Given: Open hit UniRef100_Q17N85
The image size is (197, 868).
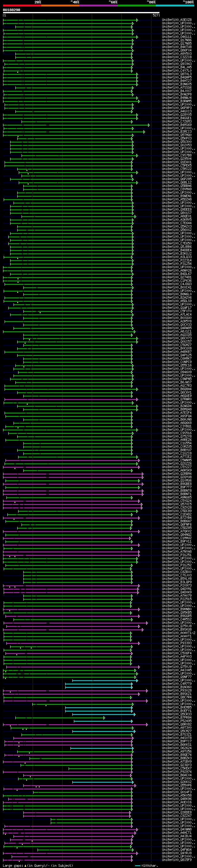Looking at the screenshot, I should click(x=177, y=43).
